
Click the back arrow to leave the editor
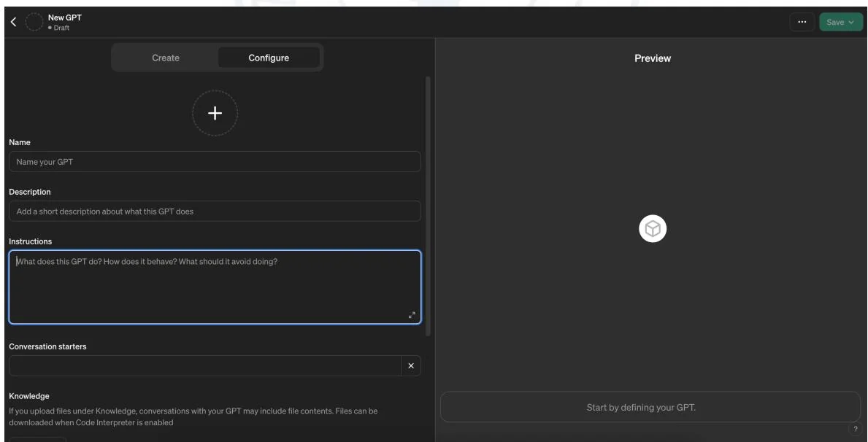pyautogui.click(x=12, y=22)
